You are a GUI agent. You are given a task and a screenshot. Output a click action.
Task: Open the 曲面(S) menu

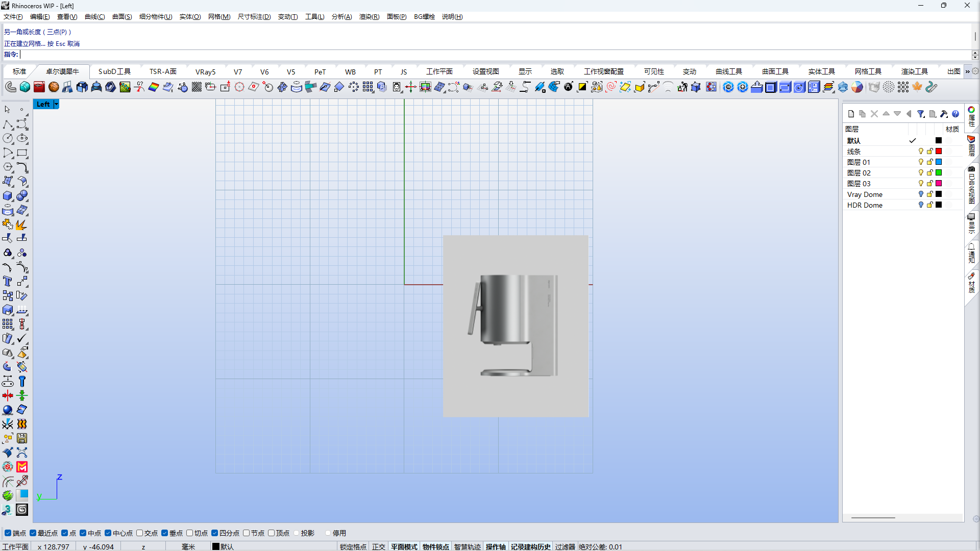(x=122, y=17)
